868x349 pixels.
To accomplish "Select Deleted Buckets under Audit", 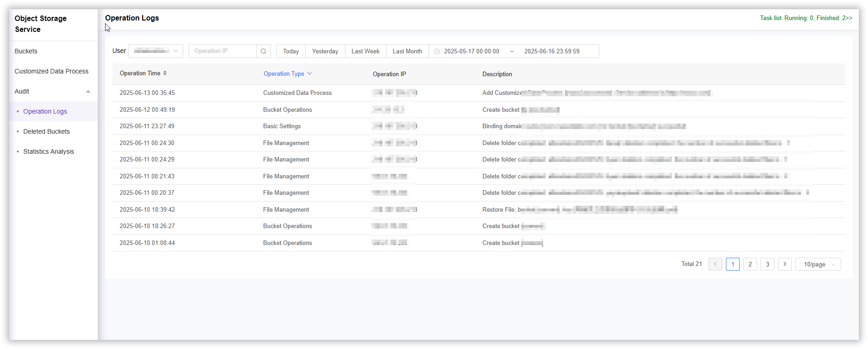I will tap(47, 131).
